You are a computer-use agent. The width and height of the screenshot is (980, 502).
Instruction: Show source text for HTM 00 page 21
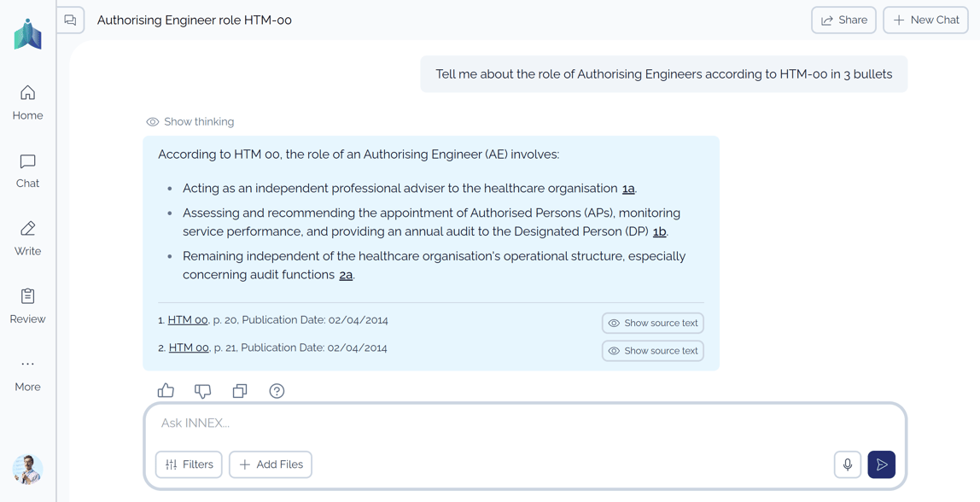[x=652, y=351]
